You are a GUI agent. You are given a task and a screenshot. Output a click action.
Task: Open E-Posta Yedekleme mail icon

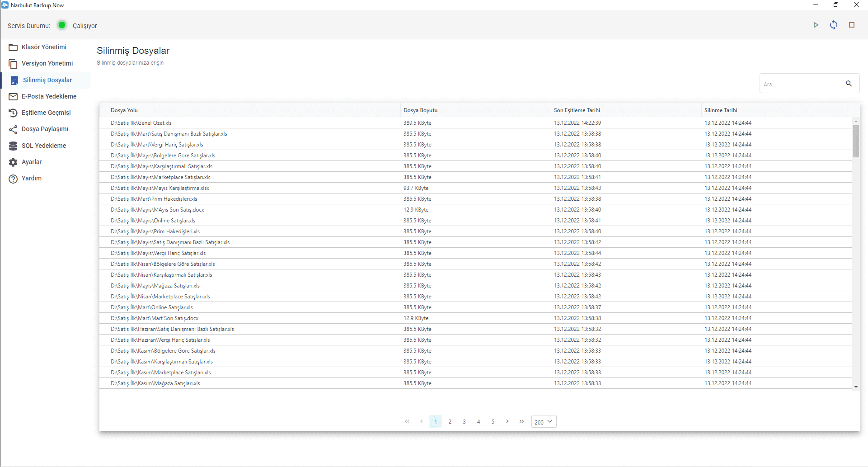point(13,97)
